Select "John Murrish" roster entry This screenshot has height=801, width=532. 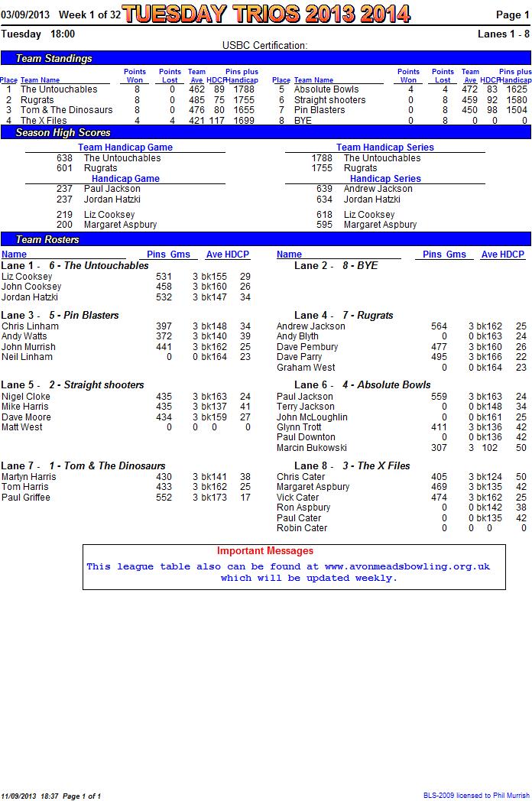[28, 347]
